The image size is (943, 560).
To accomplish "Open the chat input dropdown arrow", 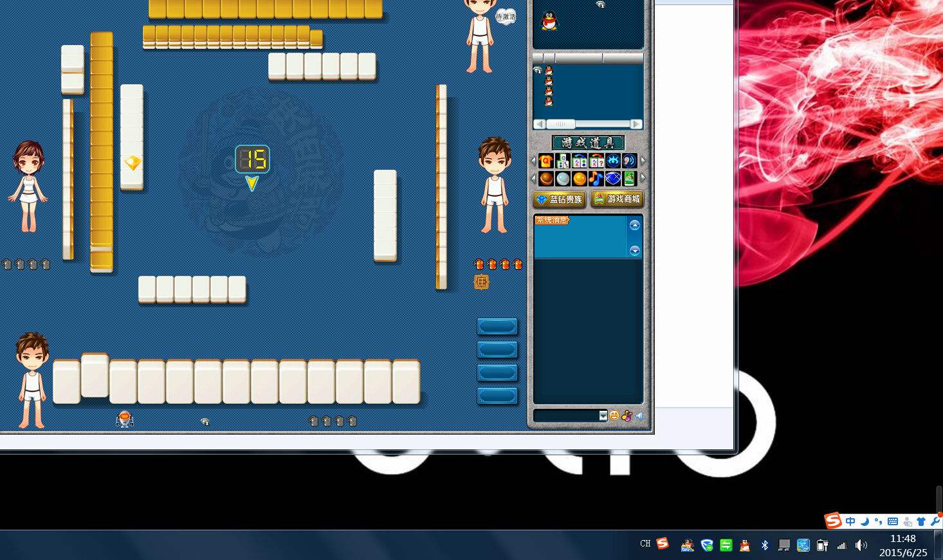I will point(603,416).
